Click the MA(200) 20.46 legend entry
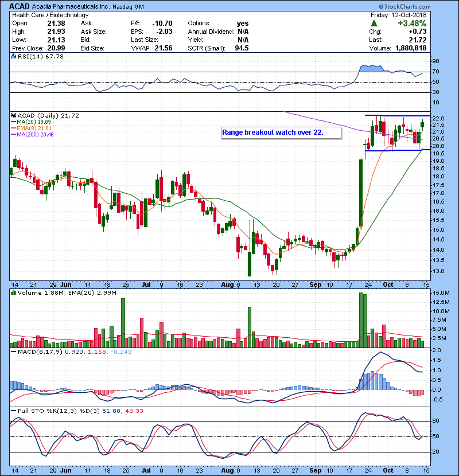459x476 pixels. (32, 134)
